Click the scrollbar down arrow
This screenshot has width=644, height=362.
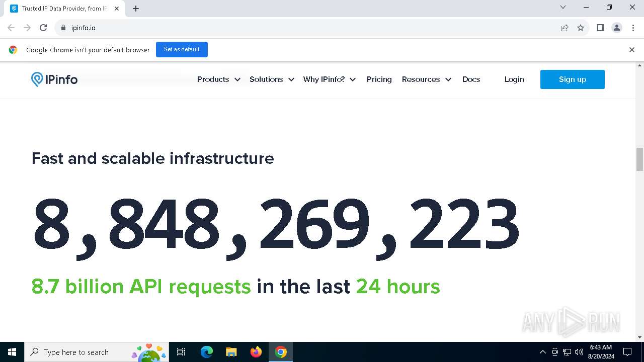640,337
